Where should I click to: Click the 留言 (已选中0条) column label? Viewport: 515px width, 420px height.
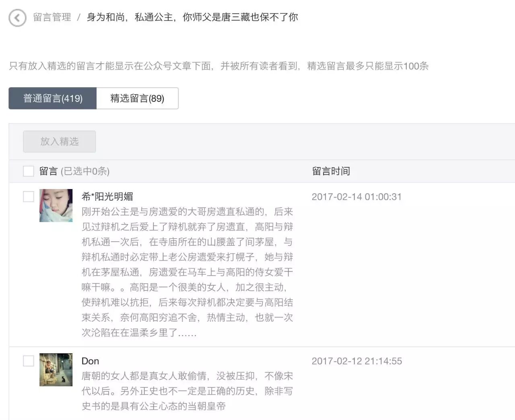point(74,171)
